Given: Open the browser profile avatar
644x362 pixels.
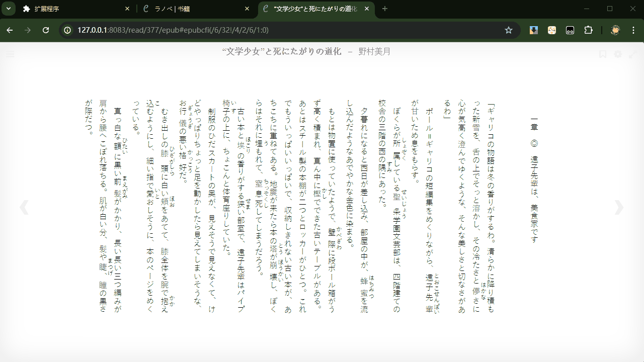Looking at the screenshot, I should 615,30.
